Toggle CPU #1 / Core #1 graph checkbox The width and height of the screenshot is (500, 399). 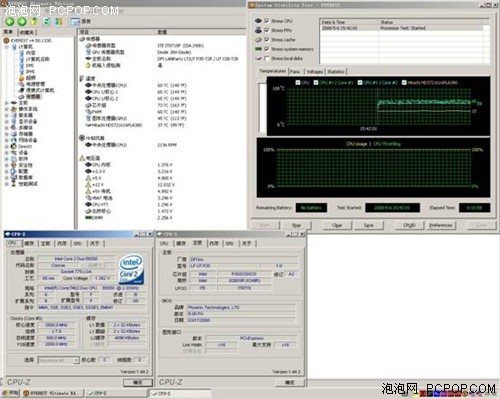pyautogui.click(x=316, y=82)
